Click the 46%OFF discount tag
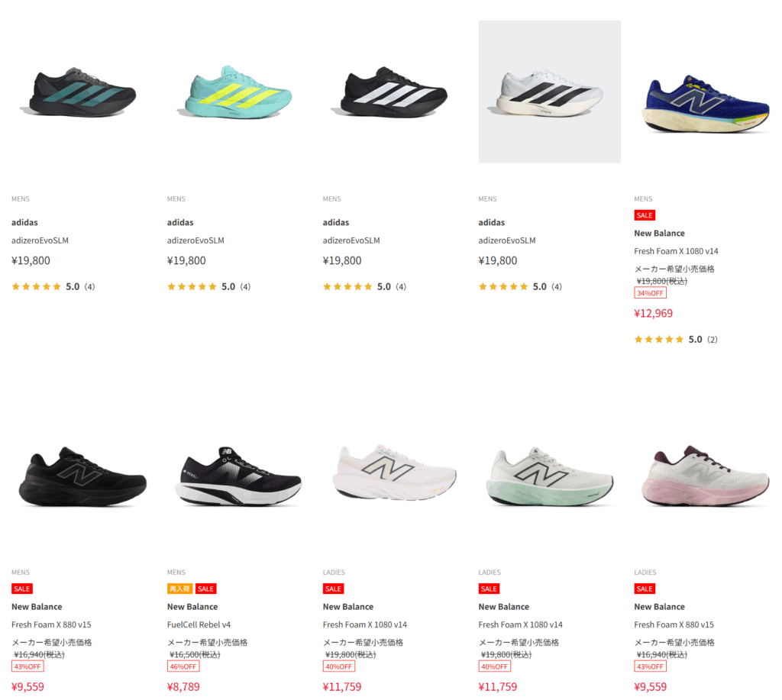The height and width of the screenshot is (700, 782). (x=183, y=666)
